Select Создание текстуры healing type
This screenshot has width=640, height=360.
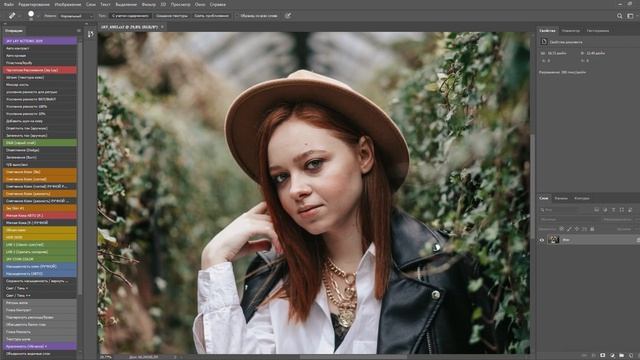point(171,16)
